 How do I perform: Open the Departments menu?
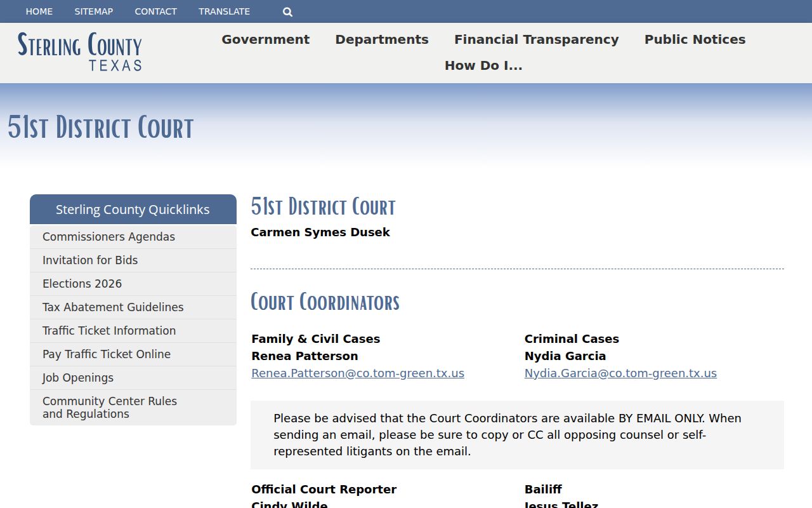[382, 39]
